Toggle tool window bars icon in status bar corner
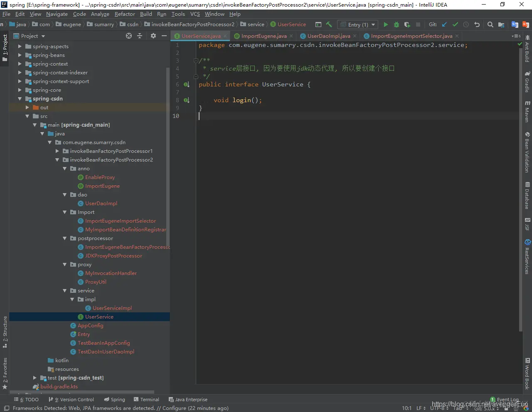 7,408
